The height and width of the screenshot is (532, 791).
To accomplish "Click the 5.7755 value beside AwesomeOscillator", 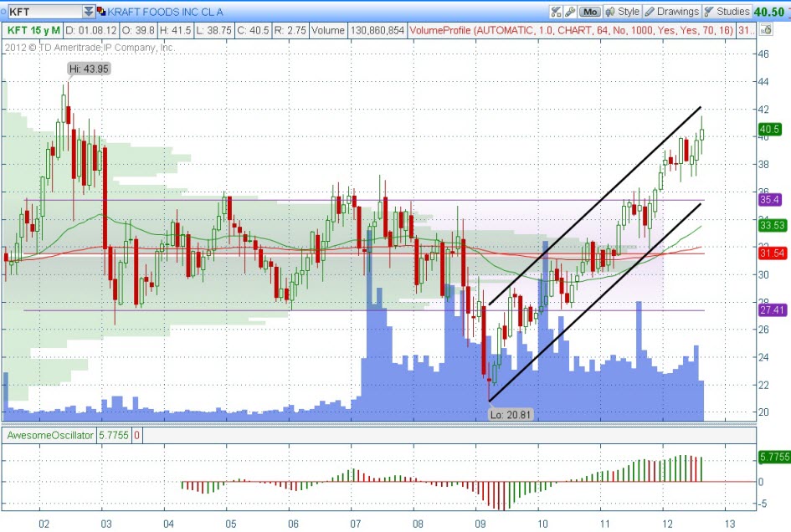I will (x=114, y=435).
